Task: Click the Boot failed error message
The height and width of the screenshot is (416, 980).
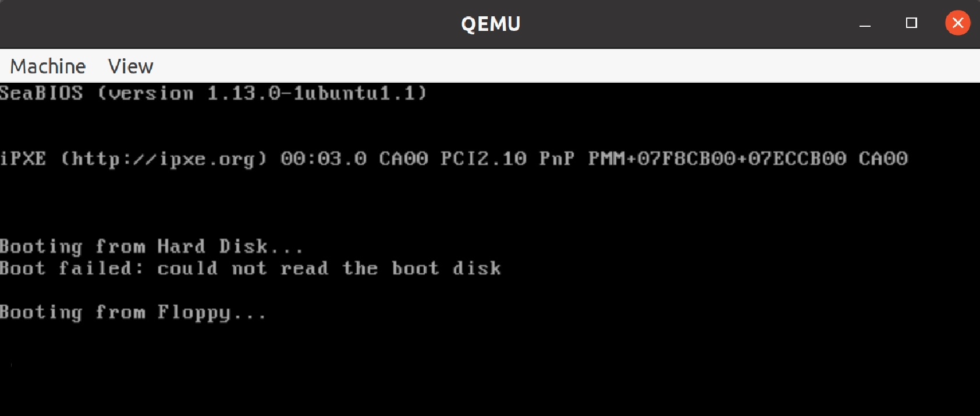Action: tap(250, 268)
